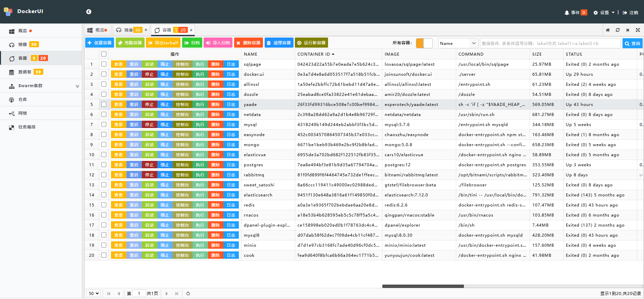This screenshot has height=299, width=644.
Task: Click the horizontal scrollbar under the table
Action: pyautogui.click(x=423, y=286)
